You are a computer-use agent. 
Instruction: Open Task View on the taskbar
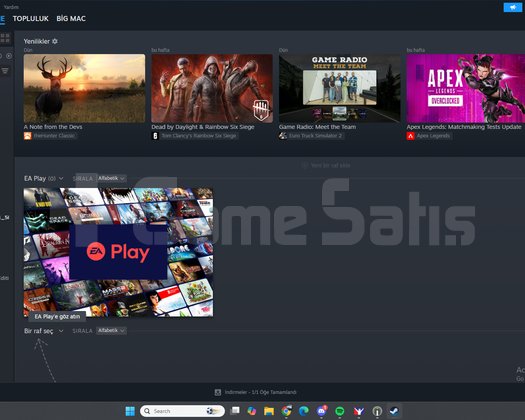[235, 411]
